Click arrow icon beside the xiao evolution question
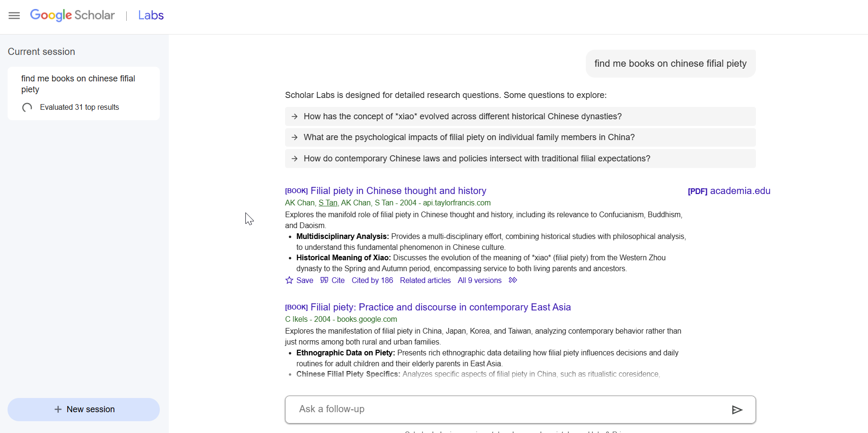Screen dimensions: 868x433 pyautogui.click(x=295, y=116)
